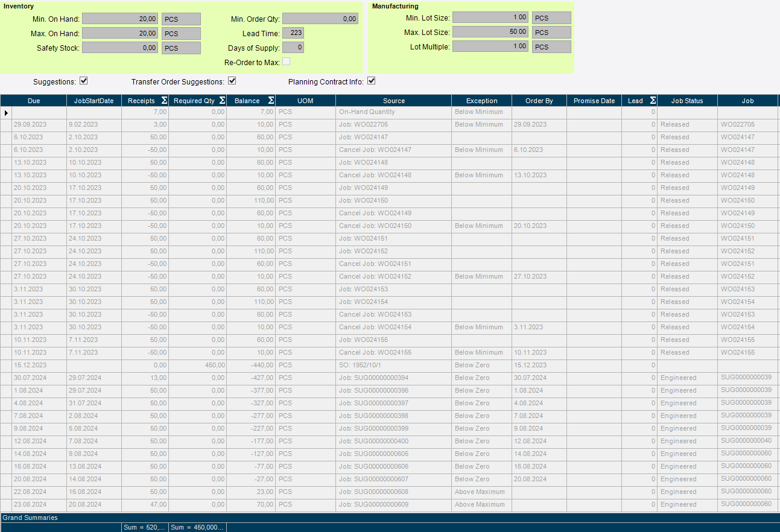The height and width of the screenshot is (532, 780).
Task: Click the 15.12.2023 Due date cell
Action: 39,366
